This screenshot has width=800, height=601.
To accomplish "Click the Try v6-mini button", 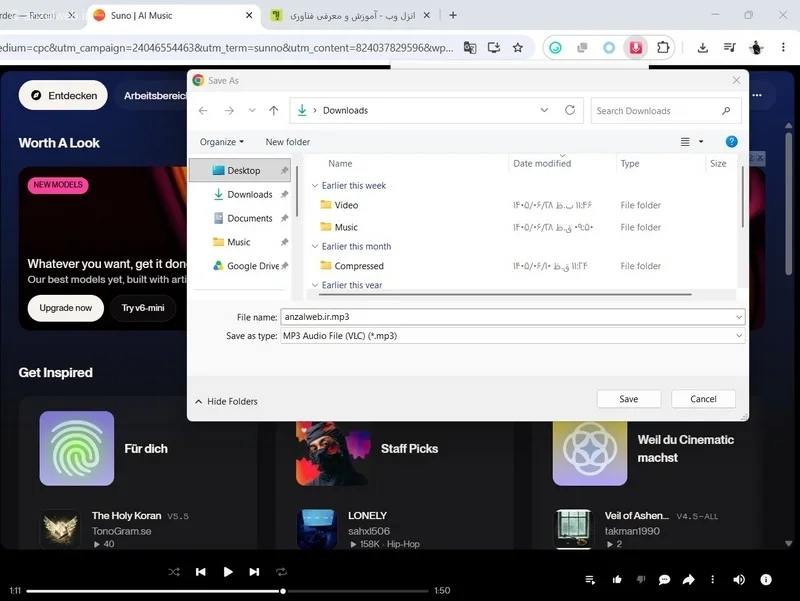I will (143, 308).
